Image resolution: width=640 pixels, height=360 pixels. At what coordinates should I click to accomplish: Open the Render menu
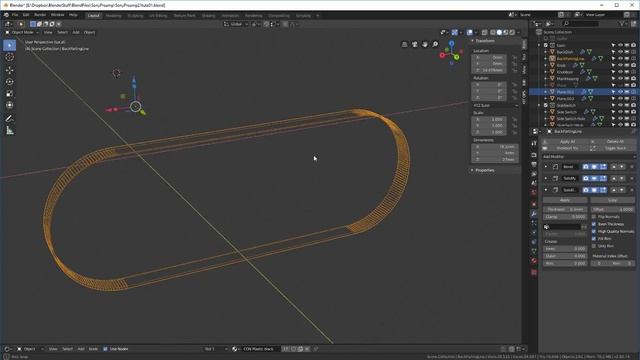[40, 15]
